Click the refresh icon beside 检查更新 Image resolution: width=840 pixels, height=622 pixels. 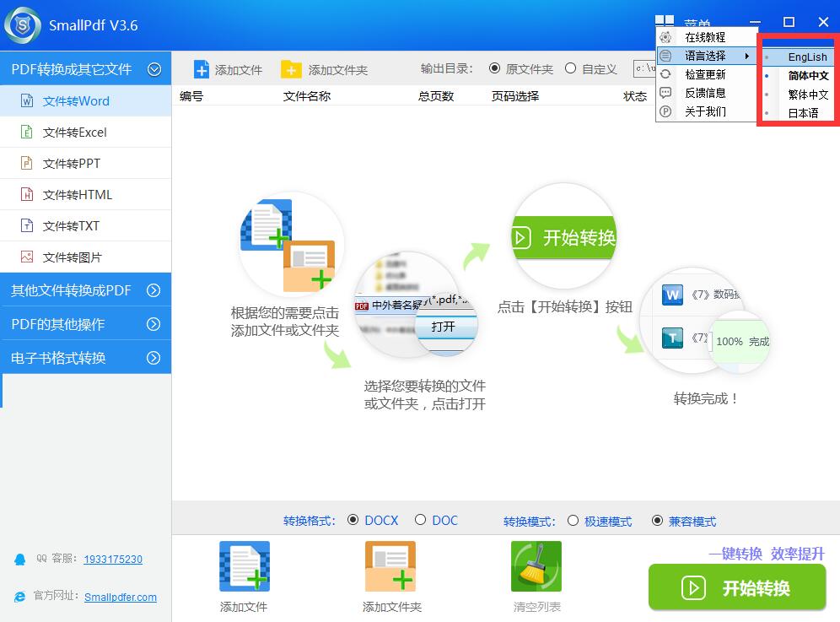pyautogui.click(x=665, y=74)
